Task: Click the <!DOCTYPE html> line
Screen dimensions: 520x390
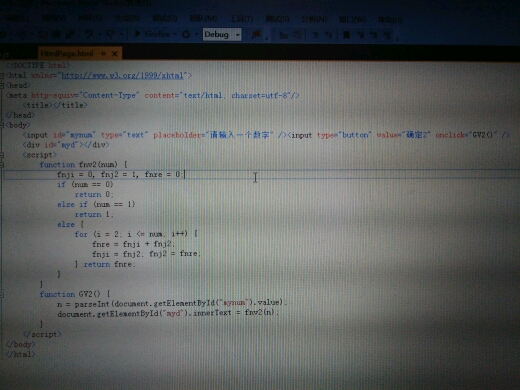Action: click(x=38, y=65)
